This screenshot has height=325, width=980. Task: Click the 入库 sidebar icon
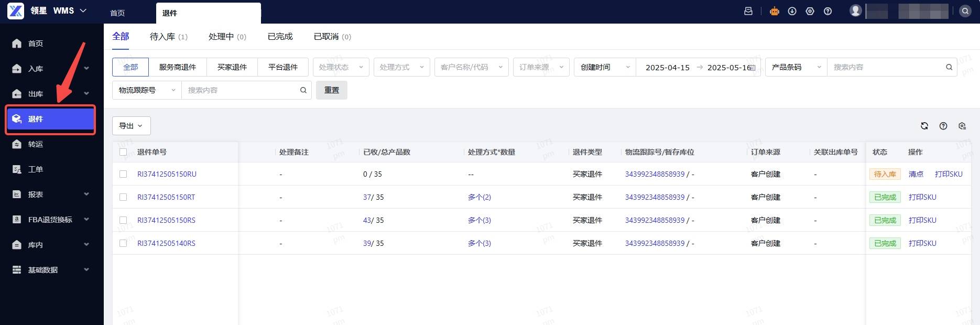17,69
